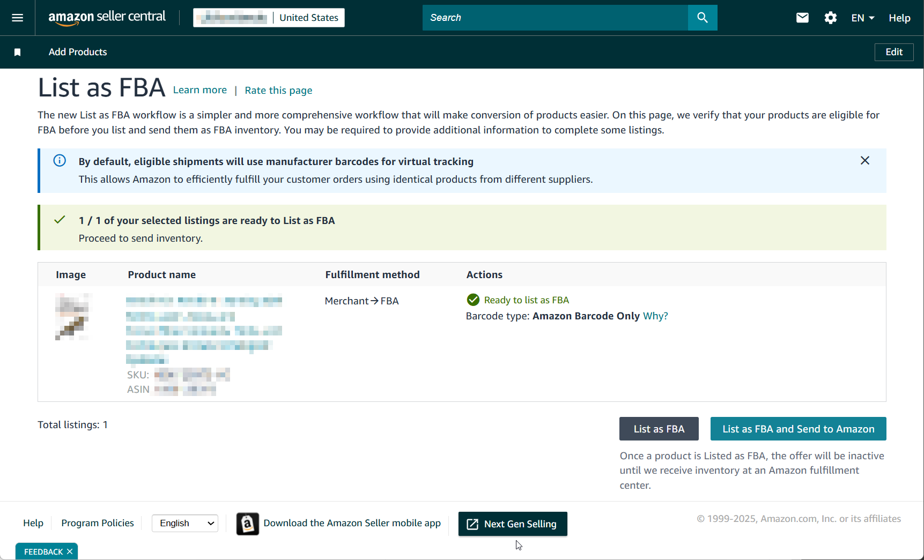Image resolution: width=924 pixels, height=560 pixels.
Task: Click the green Ready checkmark icon
Action: pyautogui.click(x=473, y=300)
